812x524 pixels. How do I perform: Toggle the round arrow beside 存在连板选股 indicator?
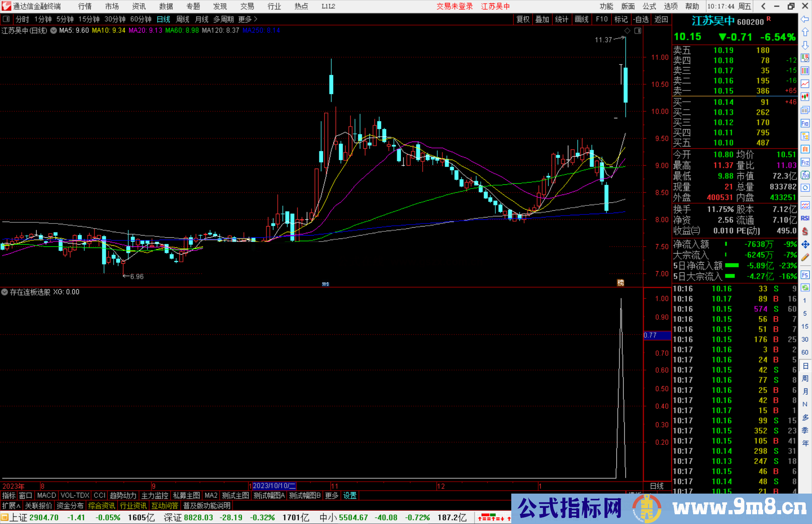(x=5, y=292)
